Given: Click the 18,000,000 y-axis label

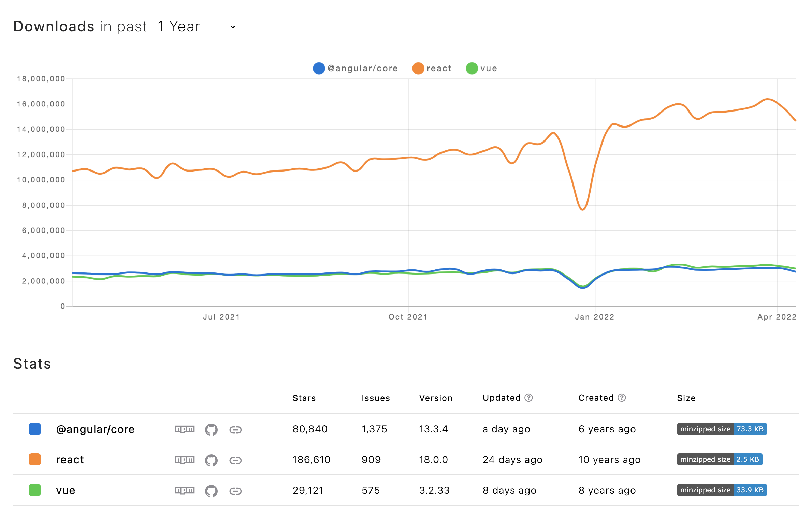Looking at the screenshot, I should [x=41, y=79].
